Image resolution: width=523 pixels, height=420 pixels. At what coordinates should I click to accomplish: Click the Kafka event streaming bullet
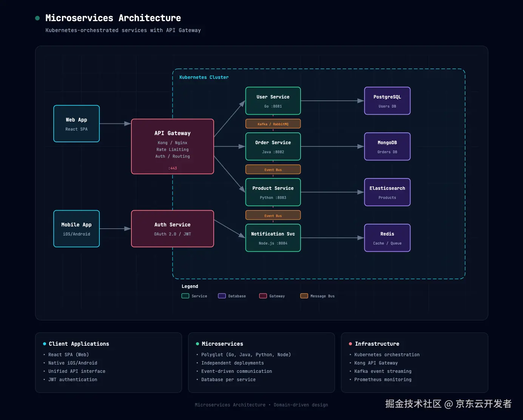383,371
